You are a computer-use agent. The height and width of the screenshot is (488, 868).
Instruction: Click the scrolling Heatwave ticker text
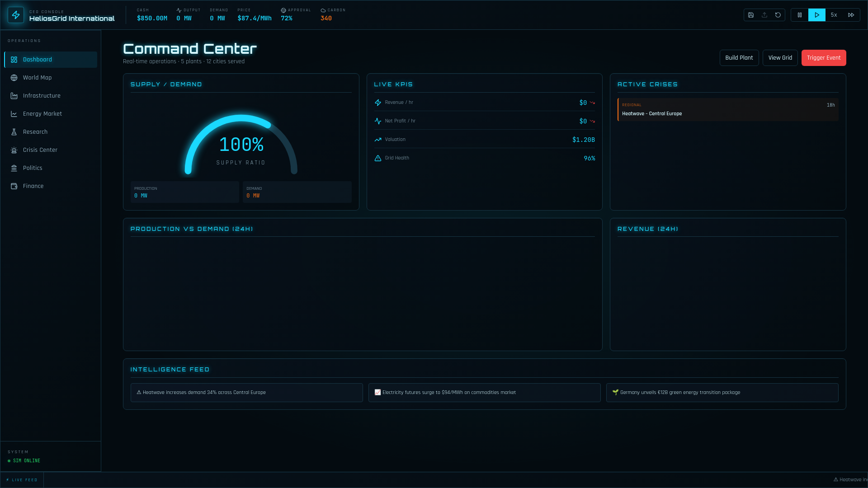[850, 480]
